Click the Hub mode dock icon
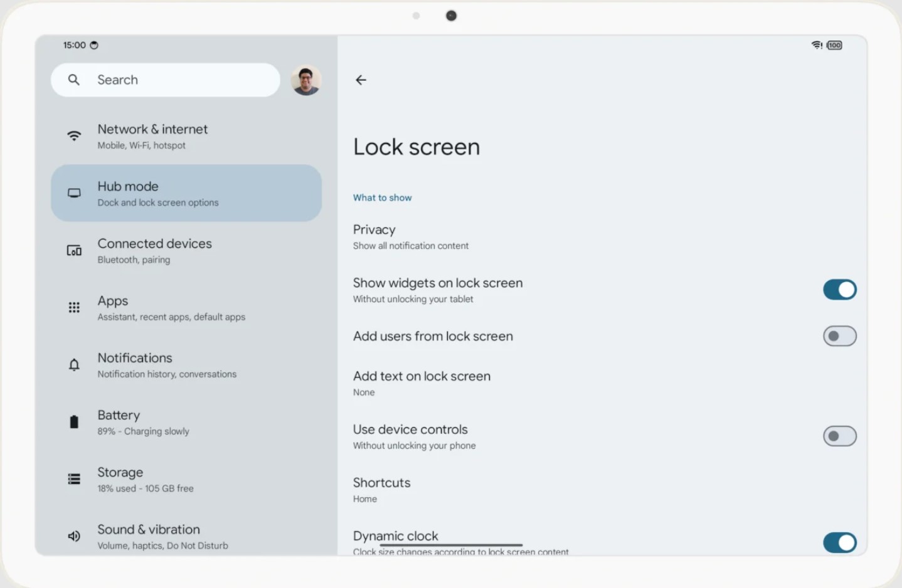 [74, 193]
